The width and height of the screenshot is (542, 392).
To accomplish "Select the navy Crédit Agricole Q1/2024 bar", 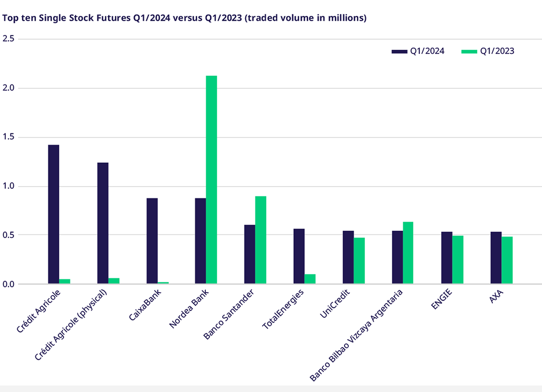I will point(53,214).
